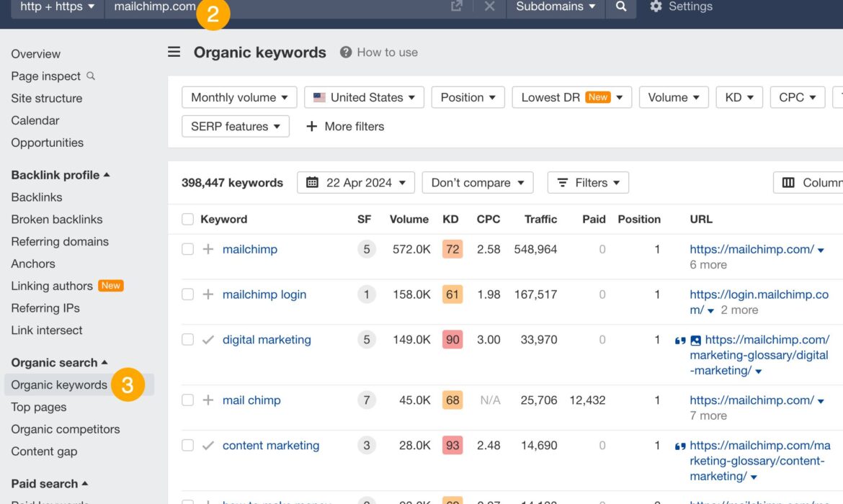The width and height of the screenshot is (843, 504).
Task: Open the United States country dropdown
Action: [x=364, y=97]
